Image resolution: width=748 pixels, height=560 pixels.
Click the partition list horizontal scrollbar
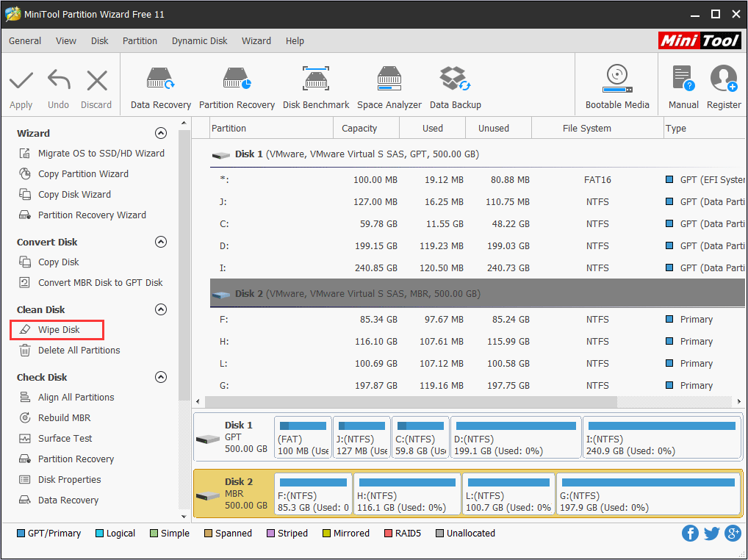click(411, 402)
